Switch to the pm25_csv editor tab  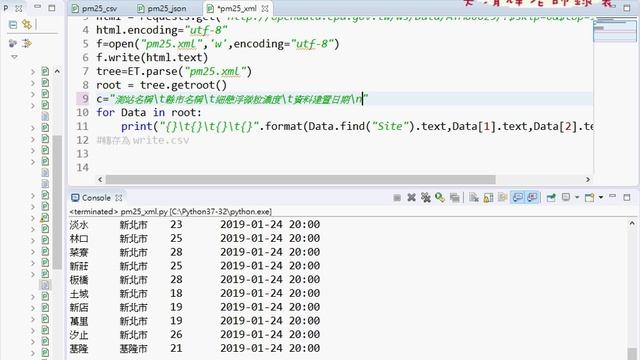coord(94,8)
